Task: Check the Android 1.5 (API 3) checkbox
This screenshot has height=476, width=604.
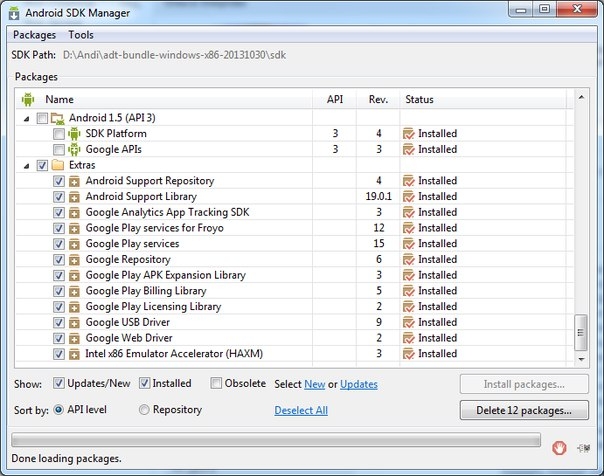Action: [x=42, y=118]
